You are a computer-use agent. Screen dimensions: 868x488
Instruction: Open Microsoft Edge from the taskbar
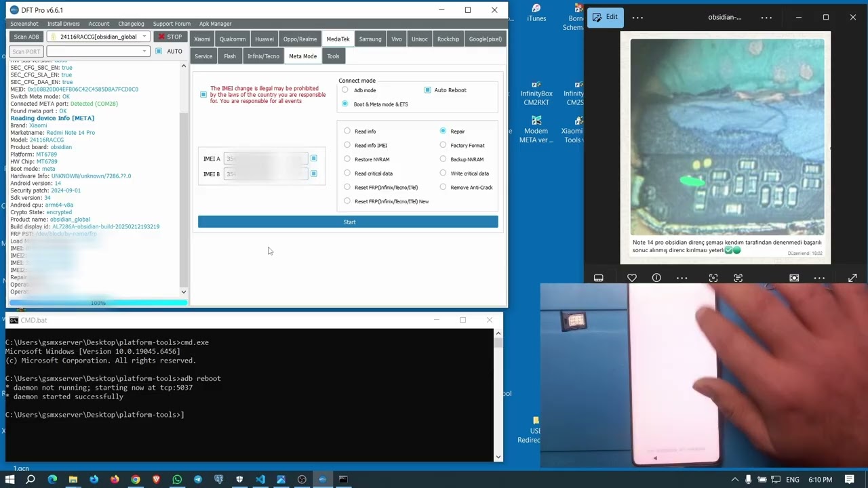pos(52,480)
